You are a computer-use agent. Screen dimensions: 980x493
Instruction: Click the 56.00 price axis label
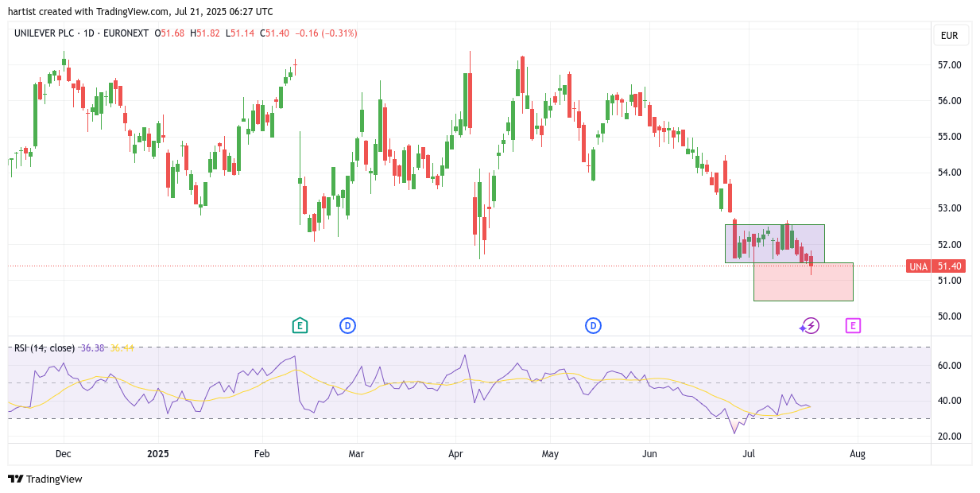click(x=949, y=101)
